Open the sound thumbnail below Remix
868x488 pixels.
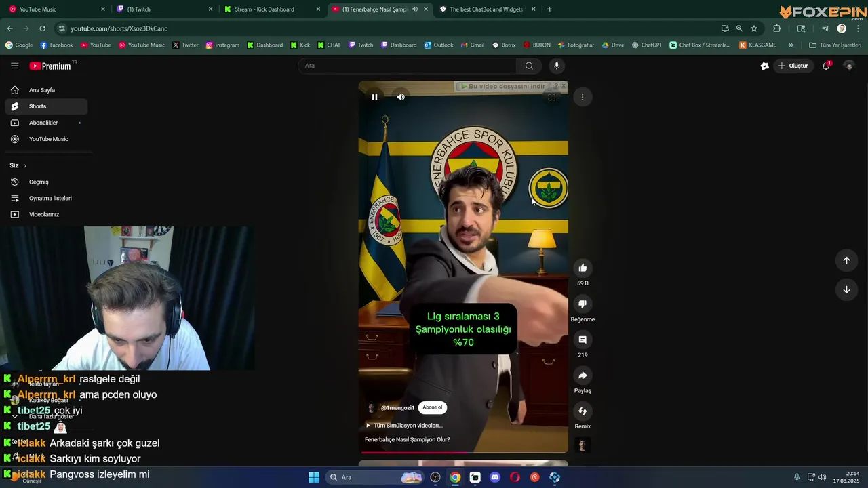583,445
